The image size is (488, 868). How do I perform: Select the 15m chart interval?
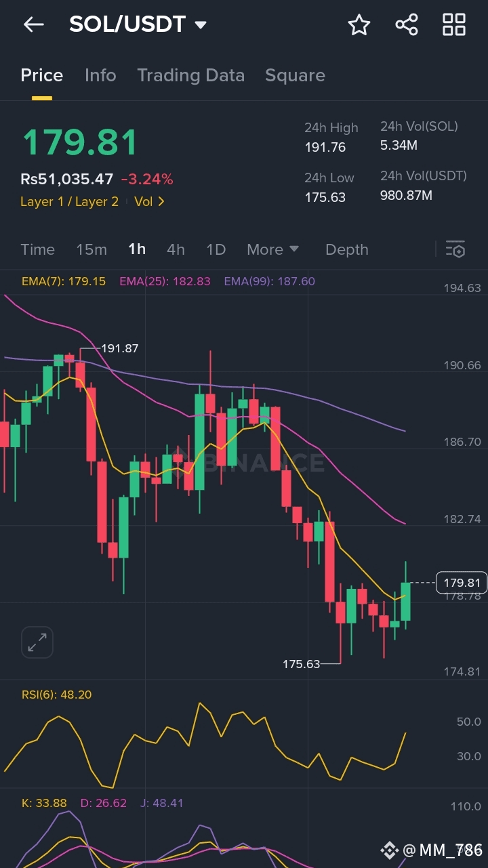click(91, 249)
